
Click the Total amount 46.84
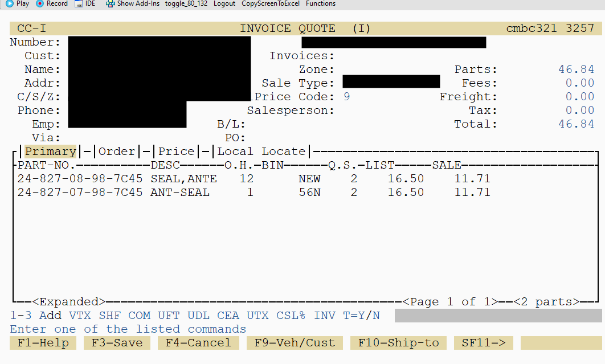[x=576, y=124]
